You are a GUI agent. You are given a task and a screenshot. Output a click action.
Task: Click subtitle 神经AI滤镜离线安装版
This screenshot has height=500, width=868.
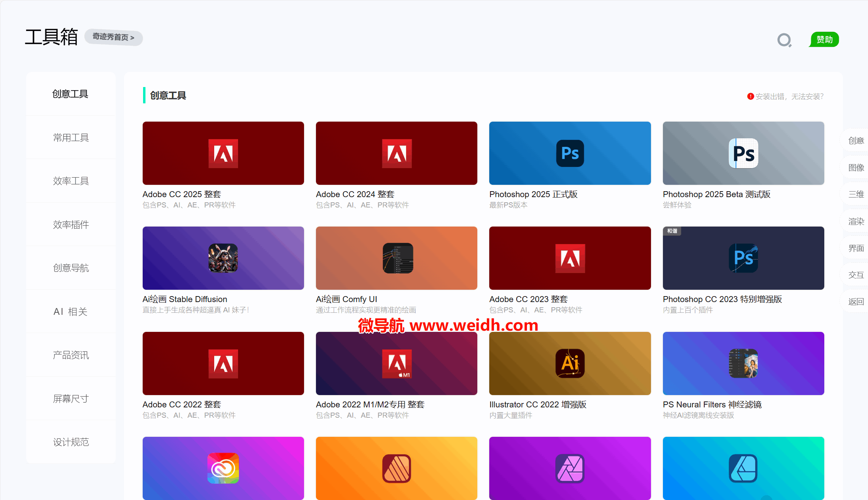pos(699,415)
